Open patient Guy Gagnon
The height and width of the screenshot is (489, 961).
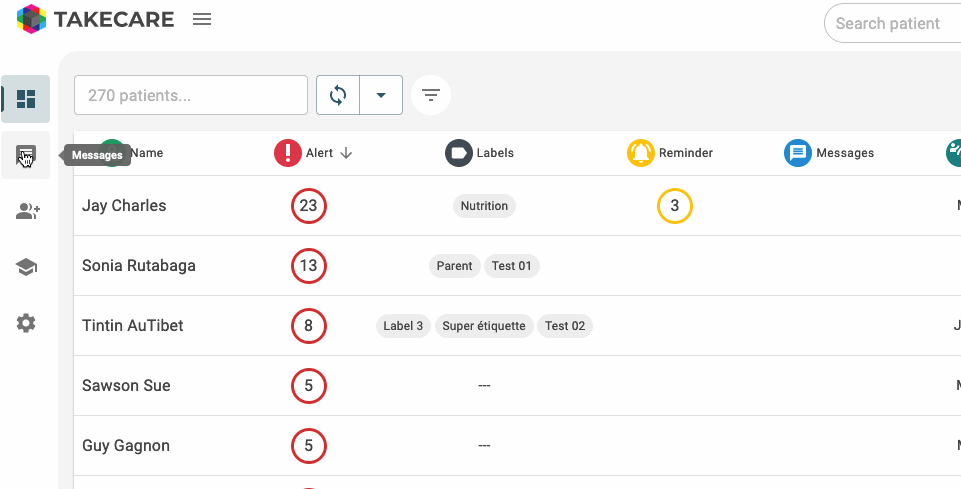[x=126, y=445]
